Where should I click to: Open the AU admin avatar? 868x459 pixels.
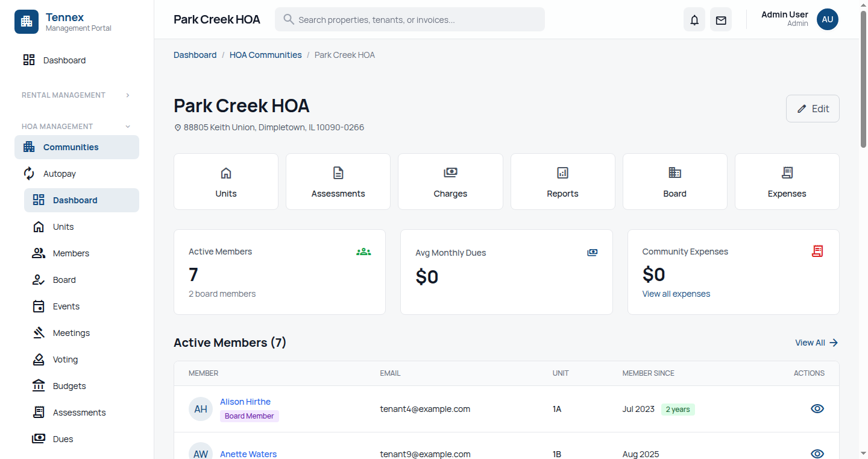click(x=828, y=19)
